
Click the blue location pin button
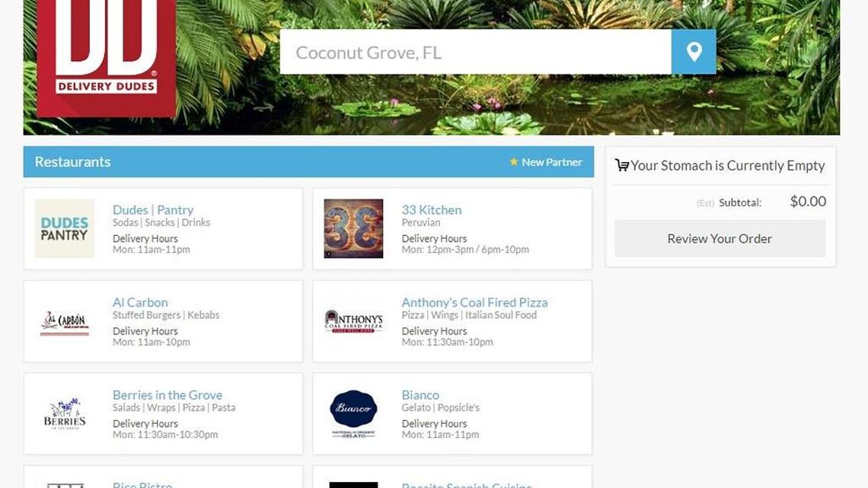point(693,52)
